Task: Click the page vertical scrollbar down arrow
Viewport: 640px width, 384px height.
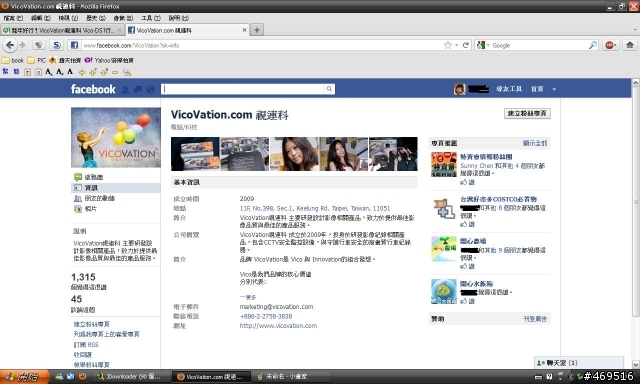Action: pos(636,364)
